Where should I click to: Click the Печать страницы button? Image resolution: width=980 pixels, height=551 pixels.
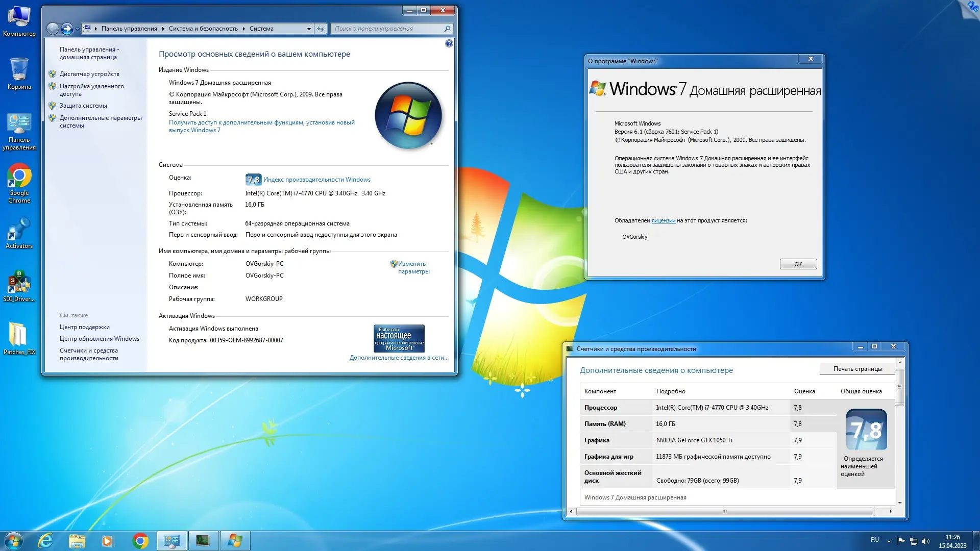pyautogui.click(x=857, y=369)
